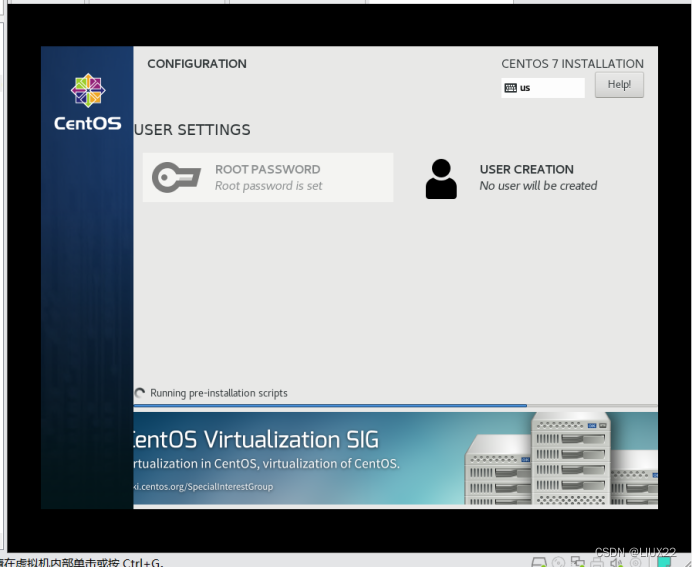
Task: Click the 'USER SETTINGS' heading
Action: pyautogui.click(x=192, y=130)
